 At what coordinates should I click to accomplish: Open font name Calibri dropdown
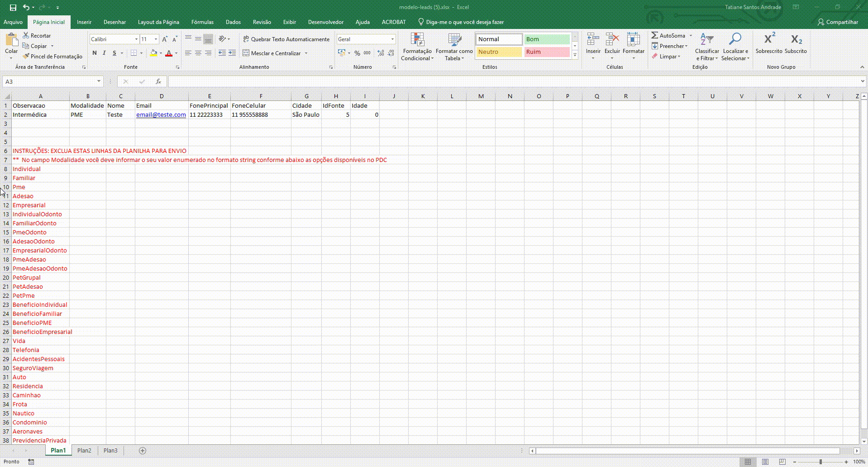136,39
